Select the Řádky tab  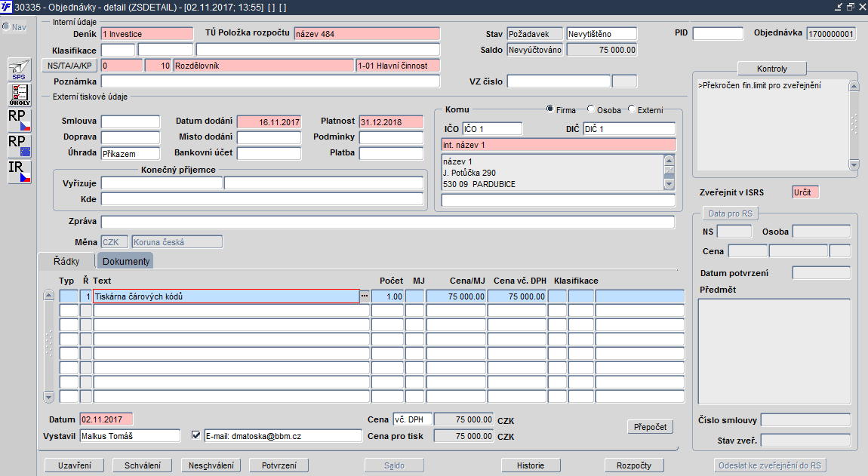coord(66,261)
